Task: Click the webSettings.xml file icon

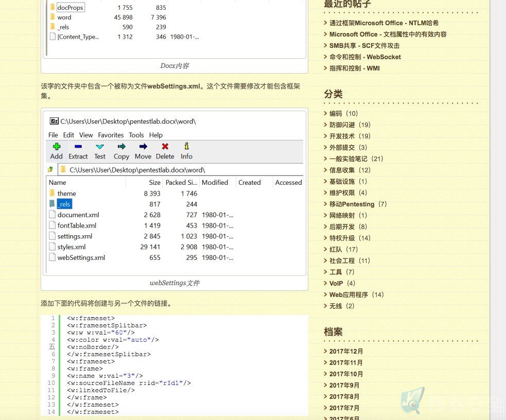Action: click(52, 257)
